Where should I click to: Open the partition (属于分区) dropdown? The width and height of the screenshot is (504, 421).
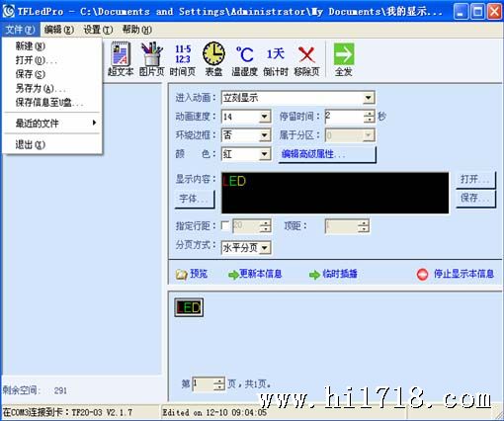[369, 135]
